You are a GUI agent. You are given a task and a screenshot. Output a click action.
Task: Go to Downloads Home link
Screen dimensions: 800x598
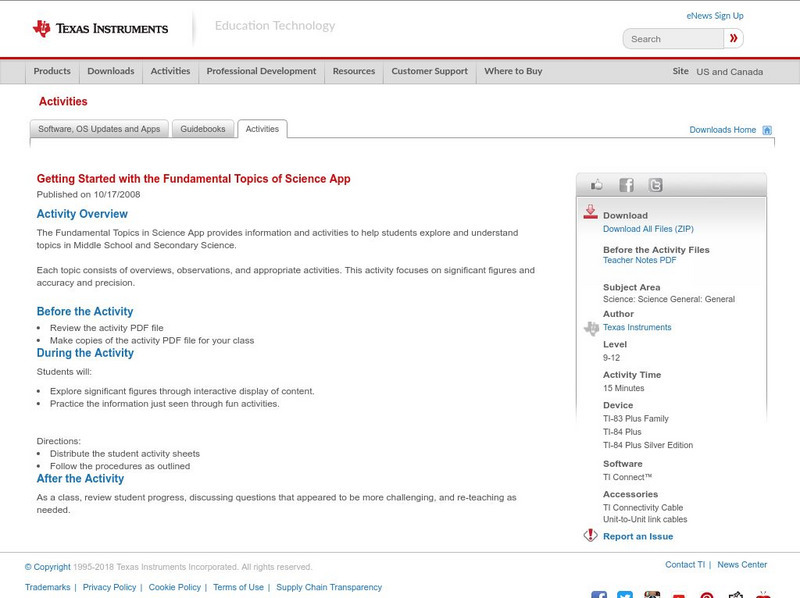click(722, 130)
